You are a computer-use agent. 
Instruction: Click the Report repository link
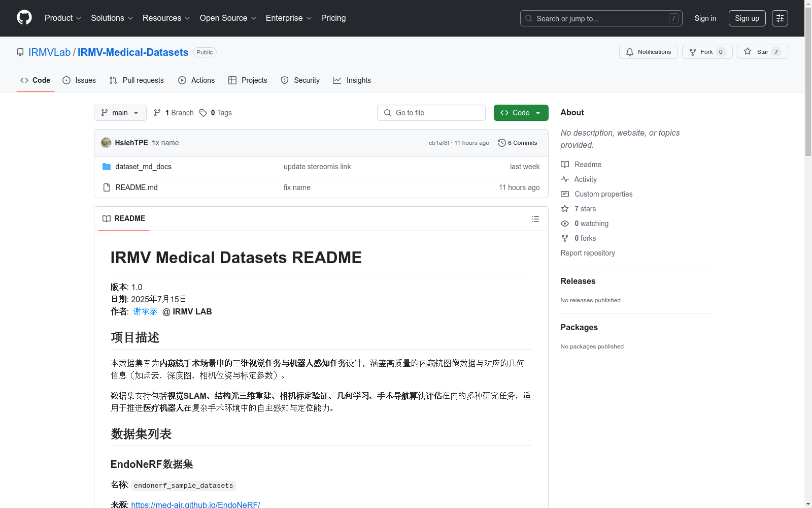[588, 253]
